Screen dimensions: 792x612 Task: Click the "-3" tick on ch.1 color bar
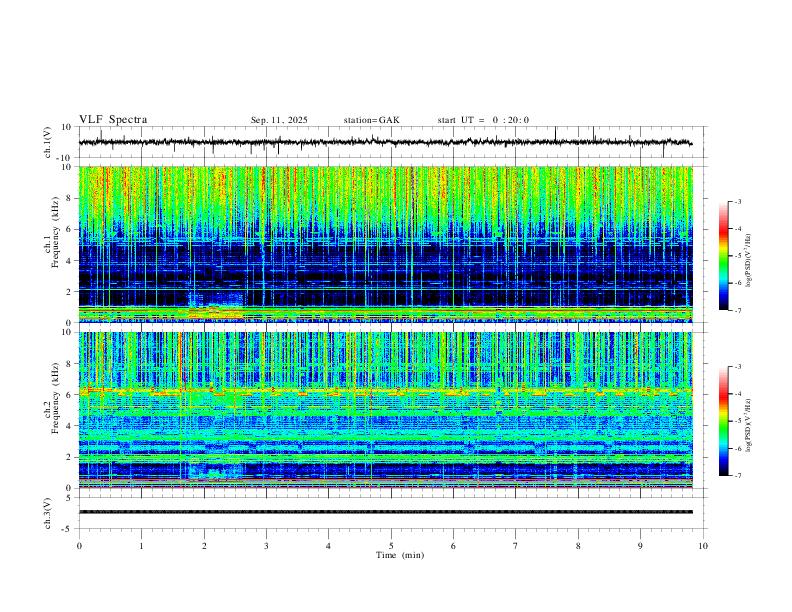coord(737,201)
